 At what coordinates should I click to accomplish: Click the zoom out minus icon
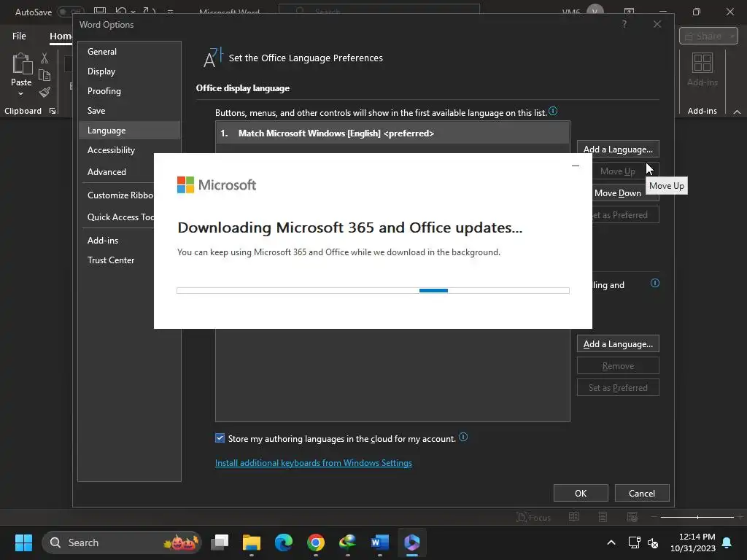[x=654, y=517]
